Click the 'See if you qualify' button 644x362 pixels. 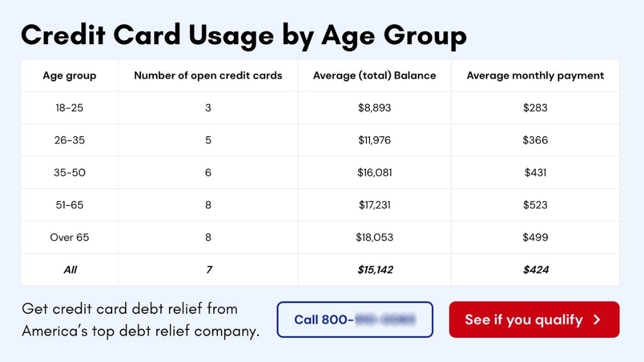[534, 319]
